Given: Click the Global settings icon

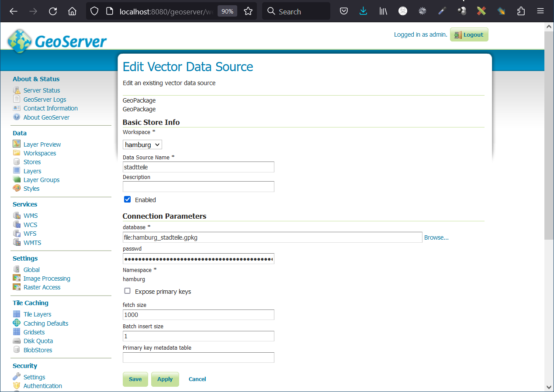Looking at the screenshot, I should click(x=17, y=269).
